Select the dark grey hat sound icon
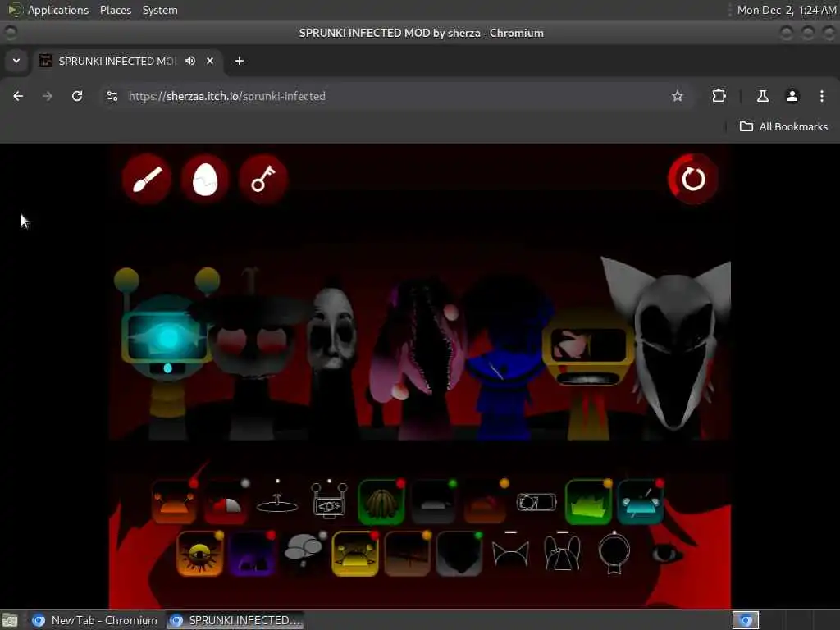The height and width of the screenshot is (630, 840). click(433, 502)
